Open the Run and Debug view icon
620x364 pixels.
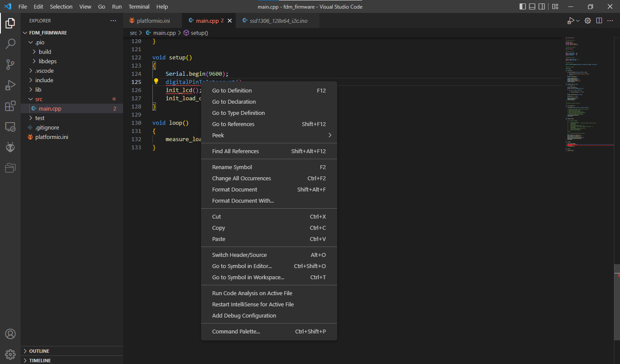coord(10,85)
